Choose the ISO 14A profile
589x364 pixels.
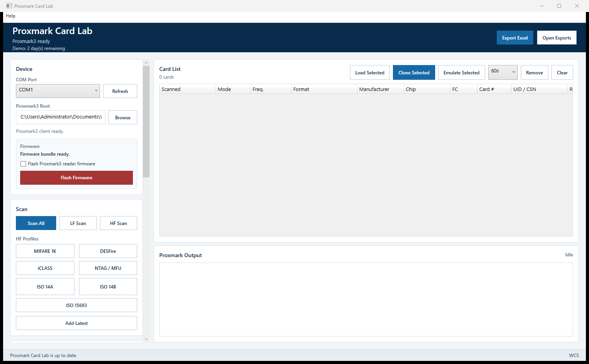[45, 287]
